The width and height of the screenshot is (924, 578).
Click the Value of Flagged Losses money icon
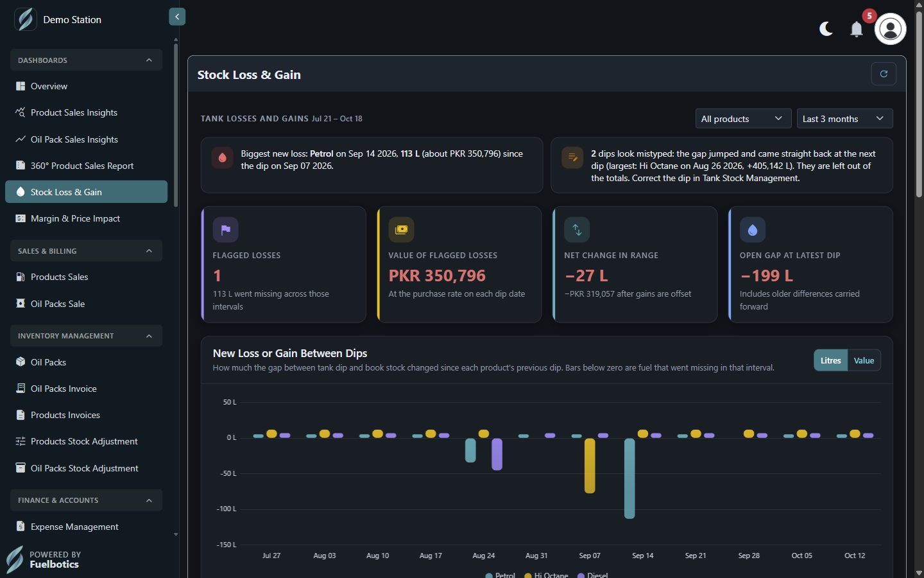401,229
